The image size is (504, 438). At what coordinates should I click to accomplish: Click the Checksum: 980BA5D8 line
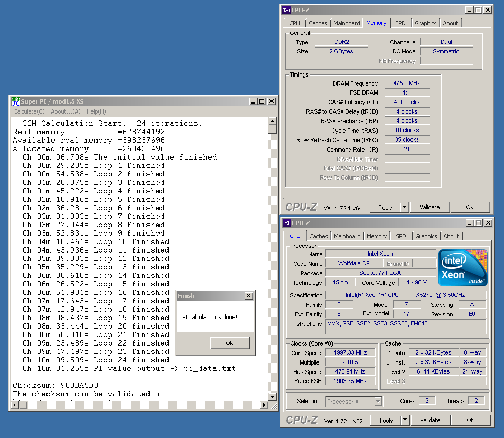tap(55, 385)
